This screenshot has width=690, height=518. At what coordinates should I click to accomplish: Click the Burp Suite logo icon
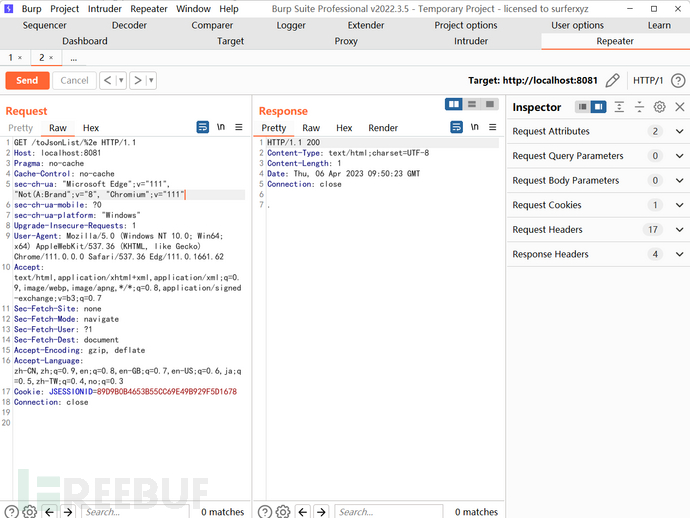point(9,8)
